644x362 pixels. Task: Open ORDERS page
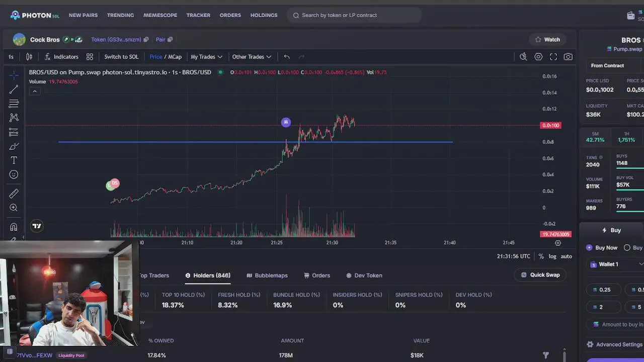(230, 15)
